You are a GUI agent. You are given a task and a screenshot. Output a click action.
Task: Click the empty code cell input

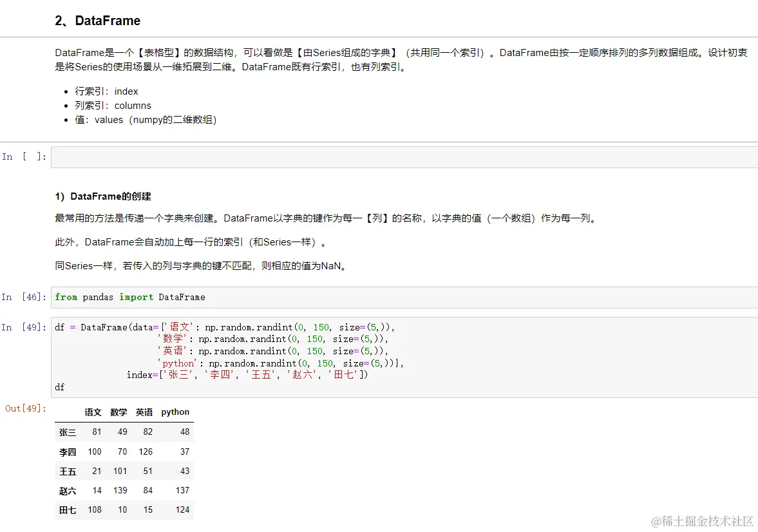(404, 157)
